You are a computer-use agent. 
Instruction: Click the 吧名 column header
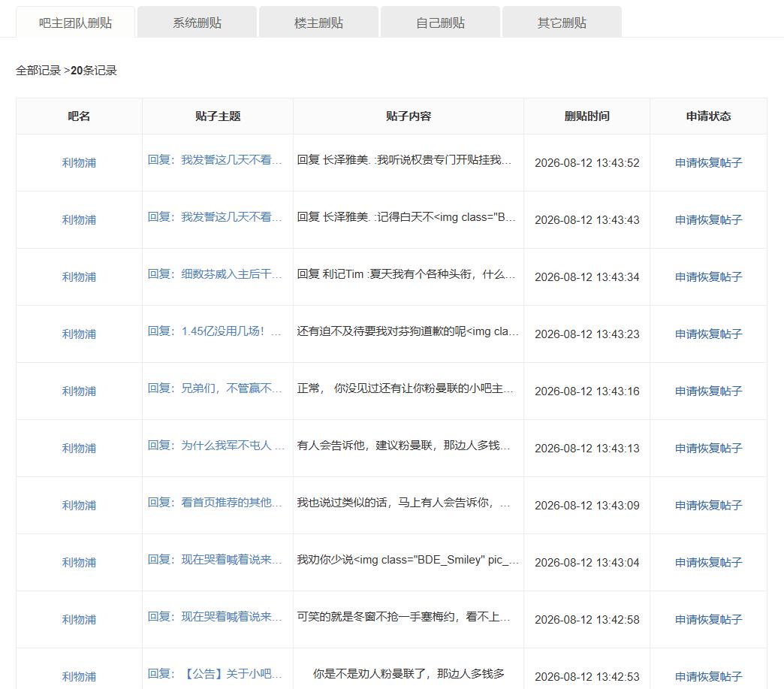tap(79, 116)
